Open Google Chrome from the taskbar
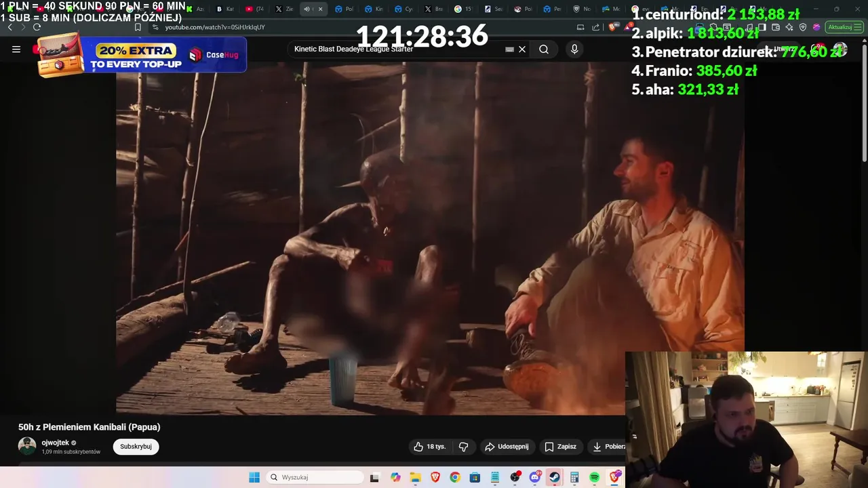 pyautogui.click(x=455, y=477)
